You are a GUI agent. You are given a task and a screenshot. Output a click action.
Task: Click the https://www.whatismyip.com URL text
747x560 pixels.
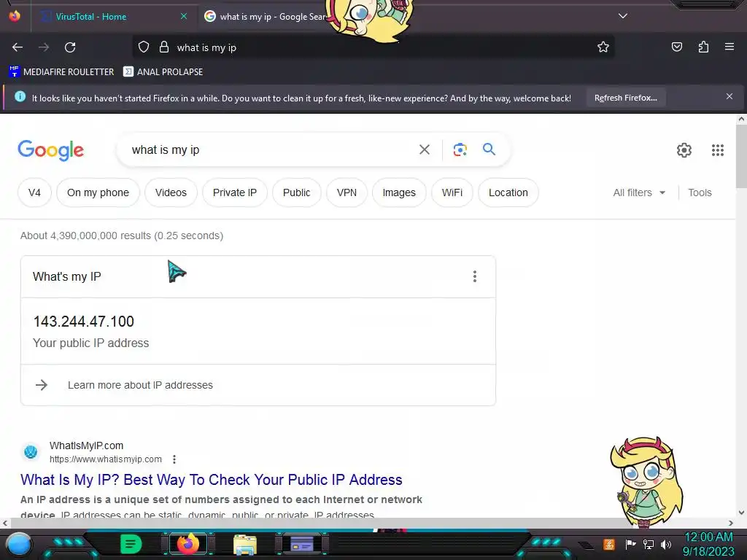tap(106, 459)
